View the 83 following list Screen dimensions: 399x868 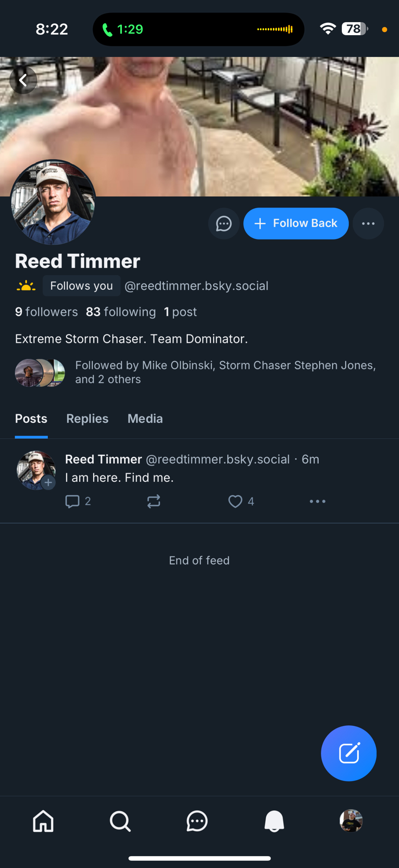pos(121,312)
